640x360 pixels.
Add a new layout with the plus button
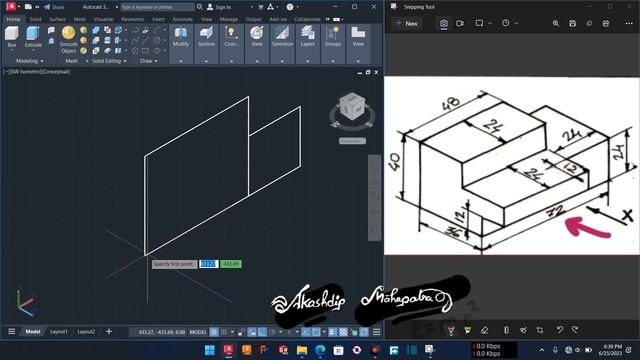[x=109, y=331]
